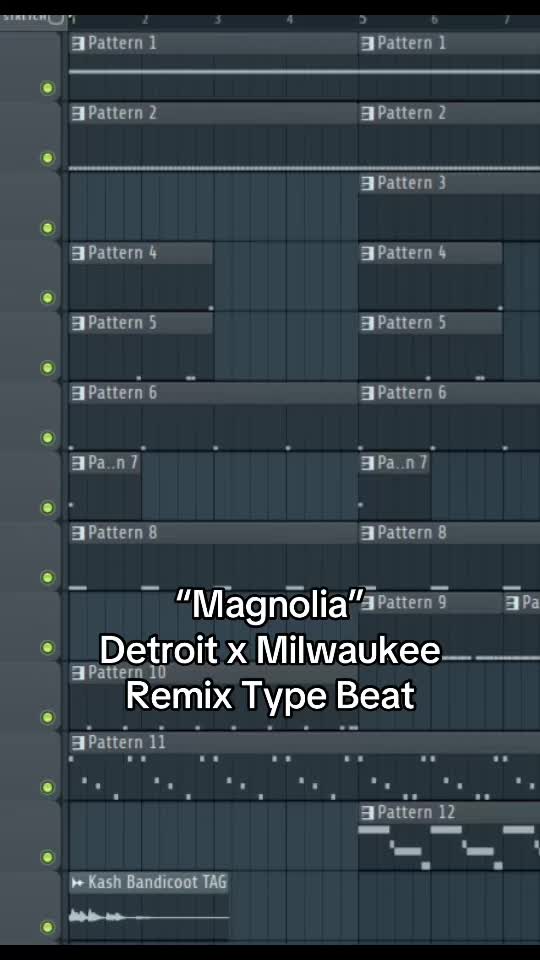The width and height of the screenshot is (540, 960).
Task: Open clip menu icon of Pattern 8 starting at bar 1
Action: coord(78,533)
